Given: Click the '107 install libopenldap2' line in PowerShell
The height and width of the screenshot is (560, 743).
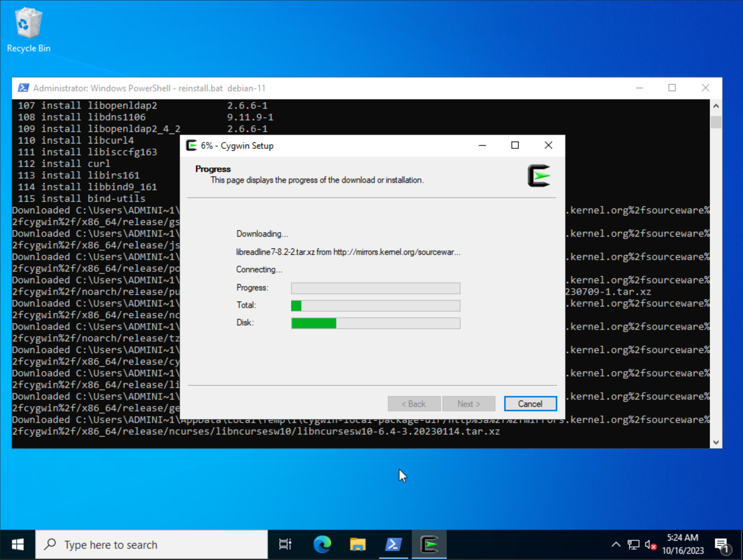Looking at the screenshot, I should point(142,106).
